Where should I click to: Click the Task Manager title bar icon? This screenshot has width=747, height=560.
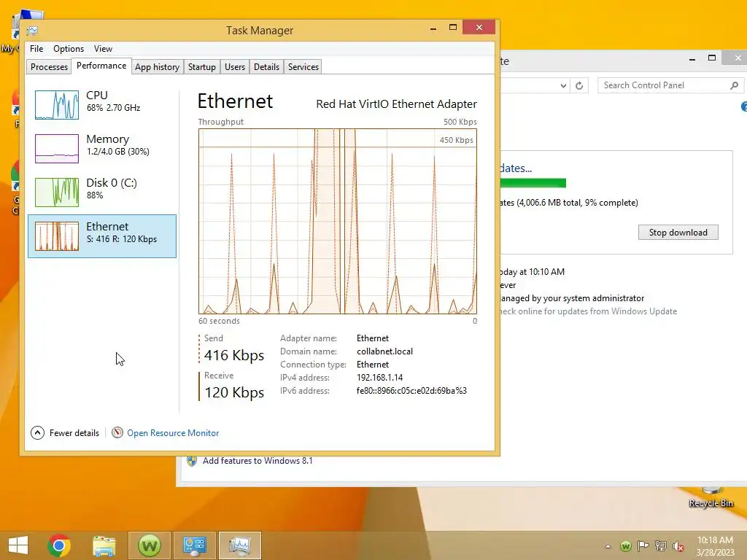click(32, 31)
